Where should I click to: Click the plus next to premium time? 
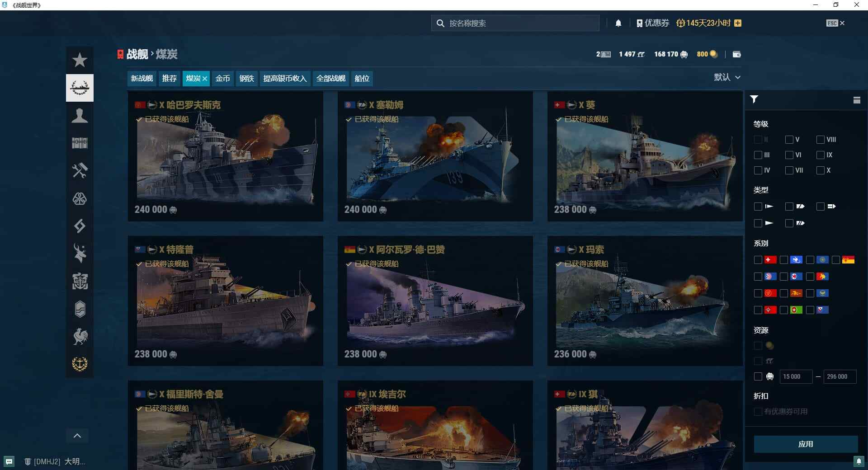click(x=738, y=23)
